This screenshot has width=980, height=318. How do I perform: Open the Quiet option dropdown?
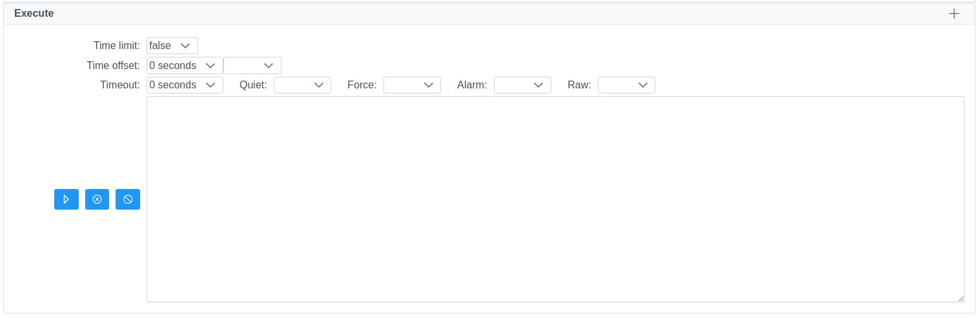302,85
